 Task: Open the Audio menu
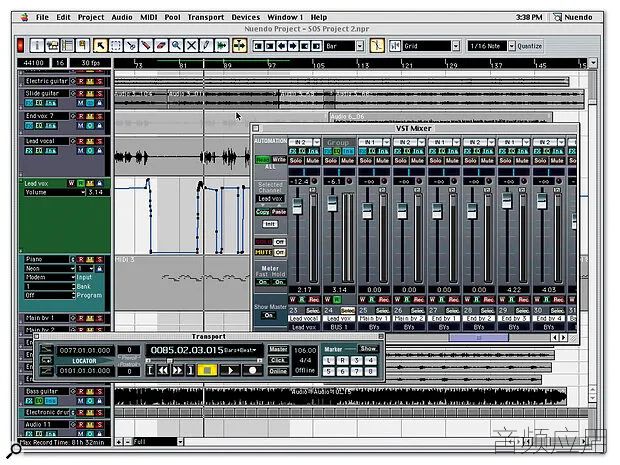[x=122, y=17]
